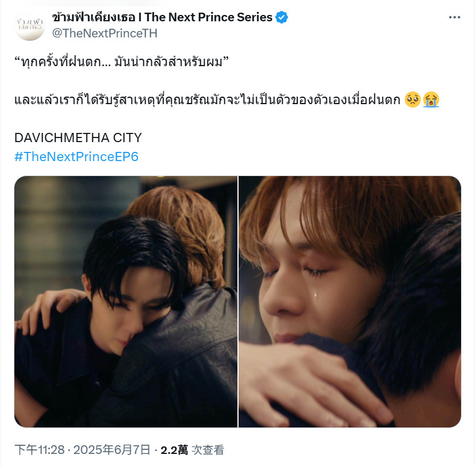Image resolution: width=476 pixels, height=466 pixels.
Task: Click the #TheNextPrinceEP6 hashtag
Action: click(76, 156)
